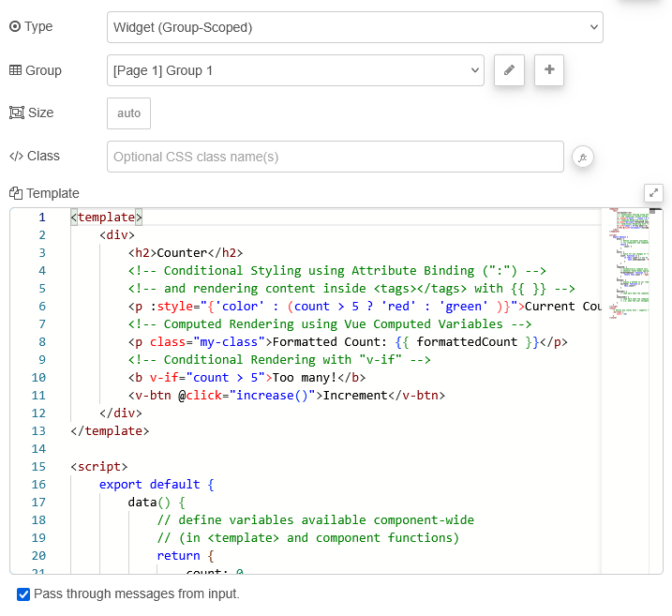Expand the template editor to full view
The height and width of the screenshot is (616, 672).
(x=653, y=193)
